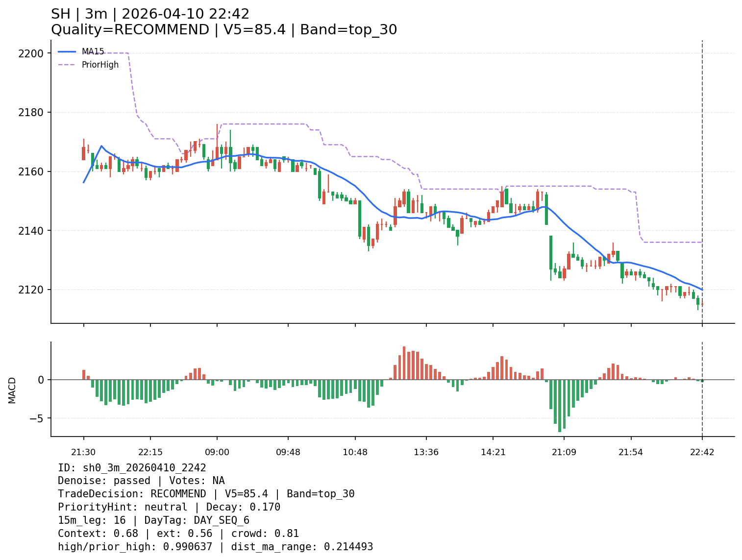Click the 21:09 time axis label
The image size is (742, 560).
564,452
